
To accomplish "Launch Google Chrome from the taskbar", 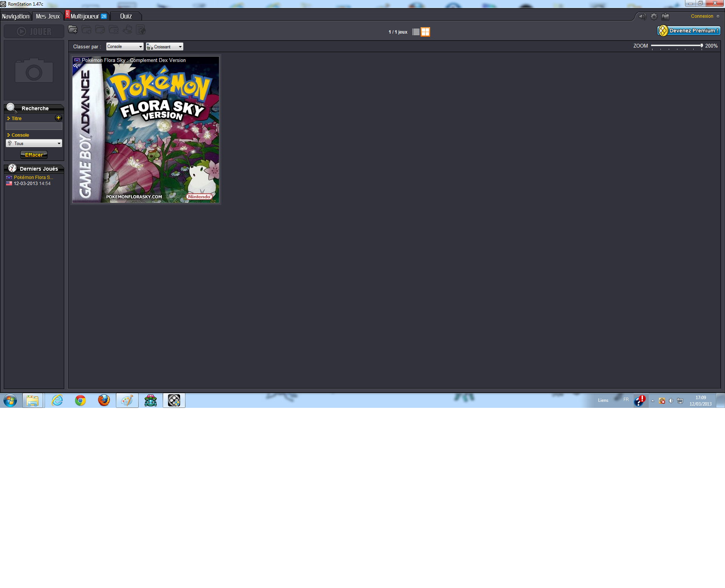I will 80,400.
